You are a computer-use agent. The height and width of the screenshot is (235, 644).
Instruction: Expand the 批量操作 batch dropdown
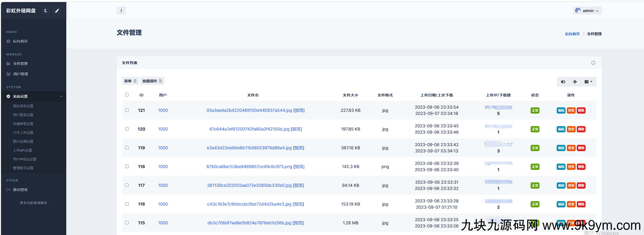(152, 81)
